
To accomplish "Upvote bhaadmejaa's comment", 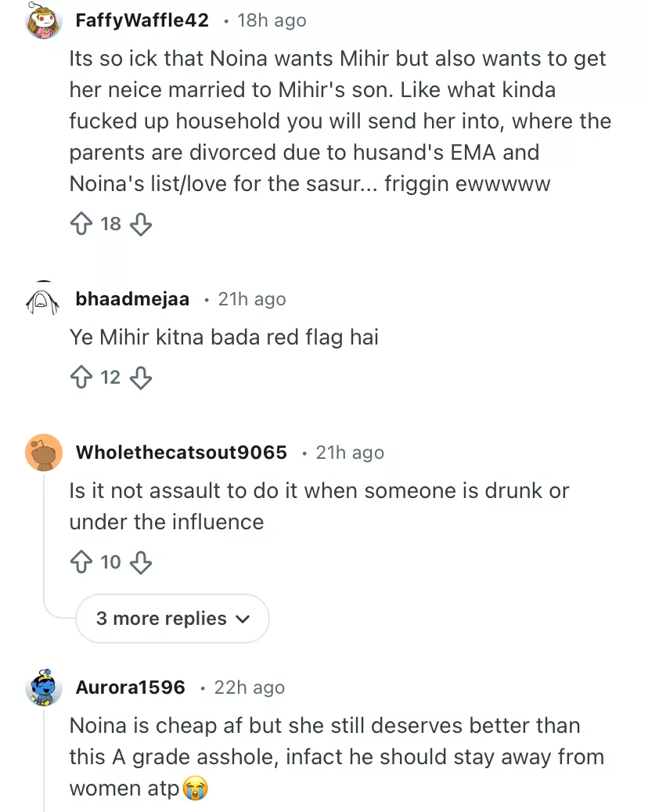I will (81, 378).
